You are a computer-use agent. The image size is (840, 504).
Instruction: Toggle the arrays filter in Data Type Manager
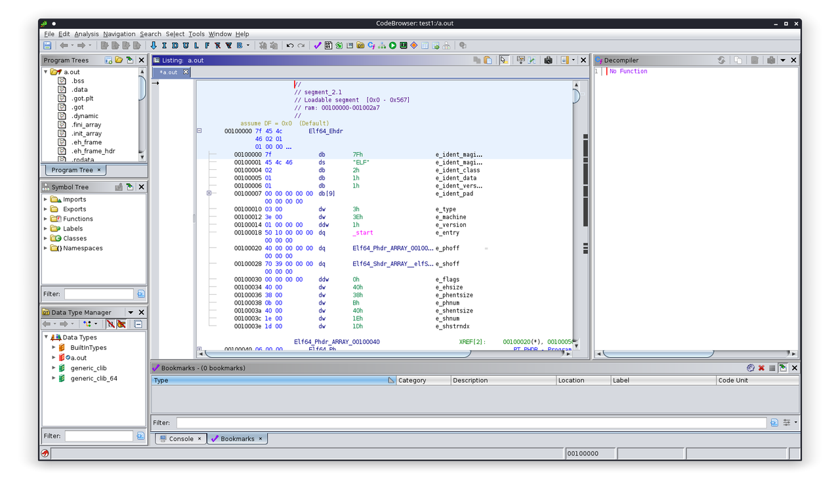tap(121, 324)
